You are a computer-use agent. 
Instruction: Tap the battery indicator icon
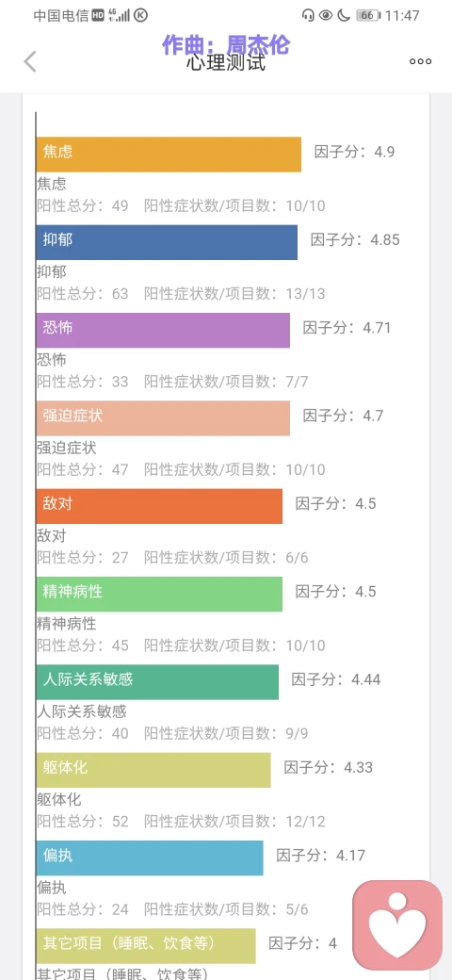tap(367, 16)
